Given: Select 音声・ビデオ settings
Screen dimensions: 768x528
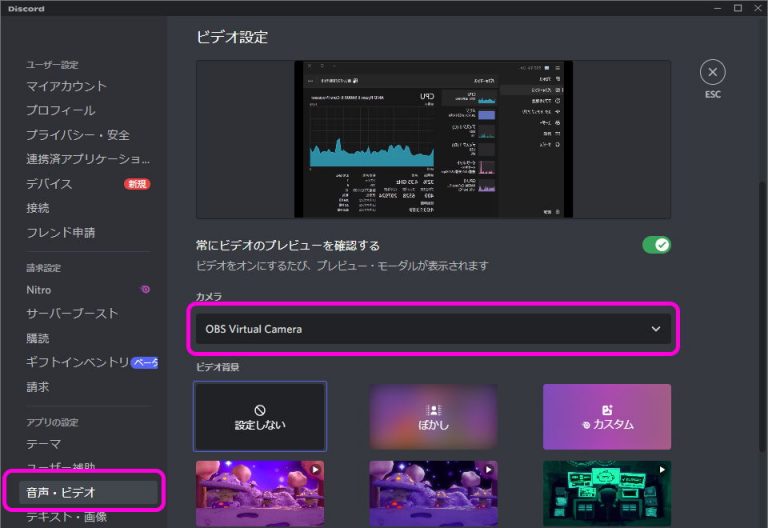Looking at the screenshot, I should click(88, 493).
